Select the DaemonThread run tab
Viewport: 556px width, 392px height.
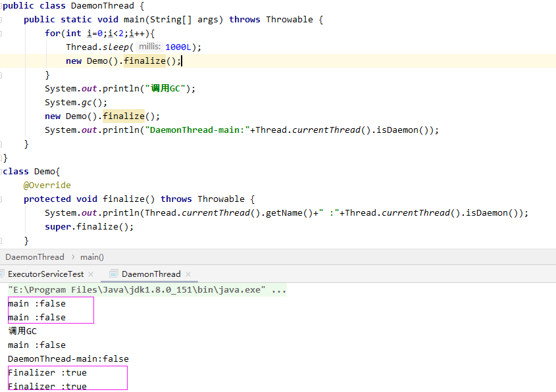[x=151, y=274]
